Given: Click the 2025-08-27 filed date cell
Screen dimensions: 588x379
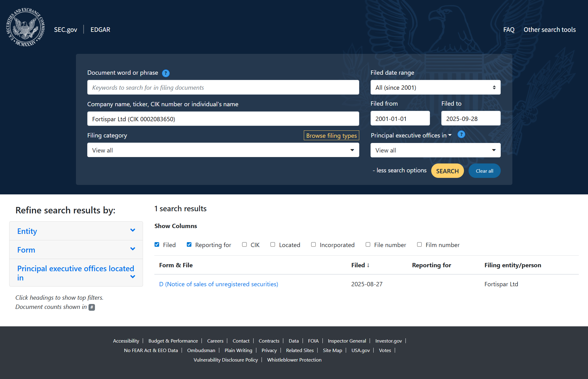Looking at the screenshot, I should click(x=367, y=284).
